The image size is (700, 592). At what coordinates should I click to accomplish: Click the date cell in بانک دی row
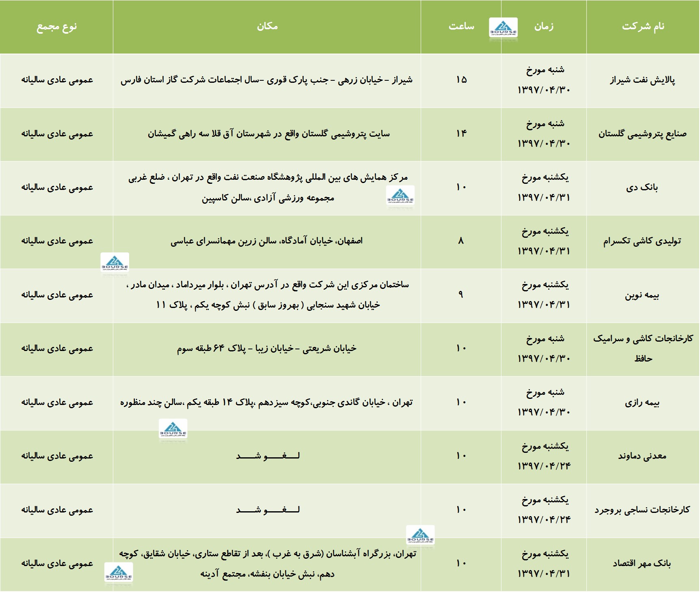point(544,187)
